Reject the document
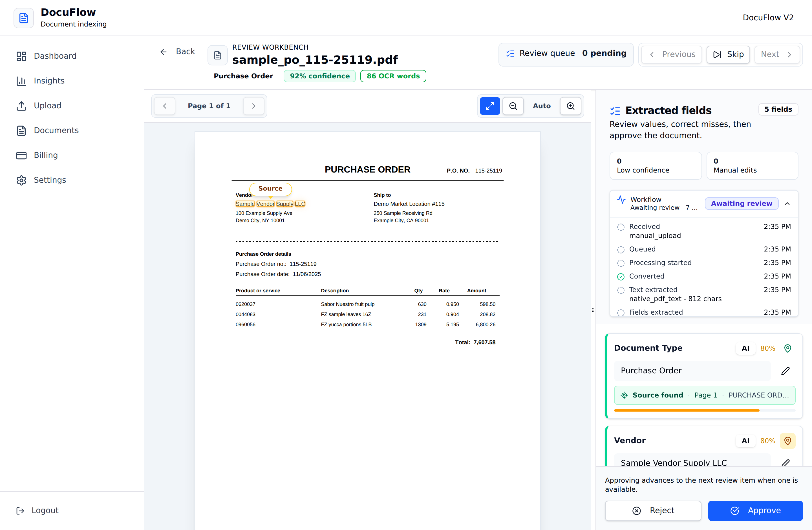Viewport: 812px width, 530px height. tap(653, 511)
